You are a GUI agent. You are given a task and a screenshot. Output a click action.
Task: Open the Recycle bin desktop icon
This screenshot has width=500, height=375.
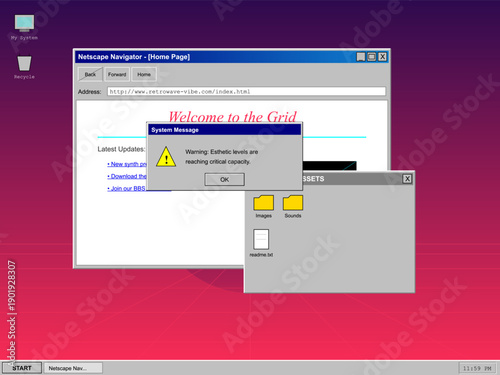click(24, 67)
